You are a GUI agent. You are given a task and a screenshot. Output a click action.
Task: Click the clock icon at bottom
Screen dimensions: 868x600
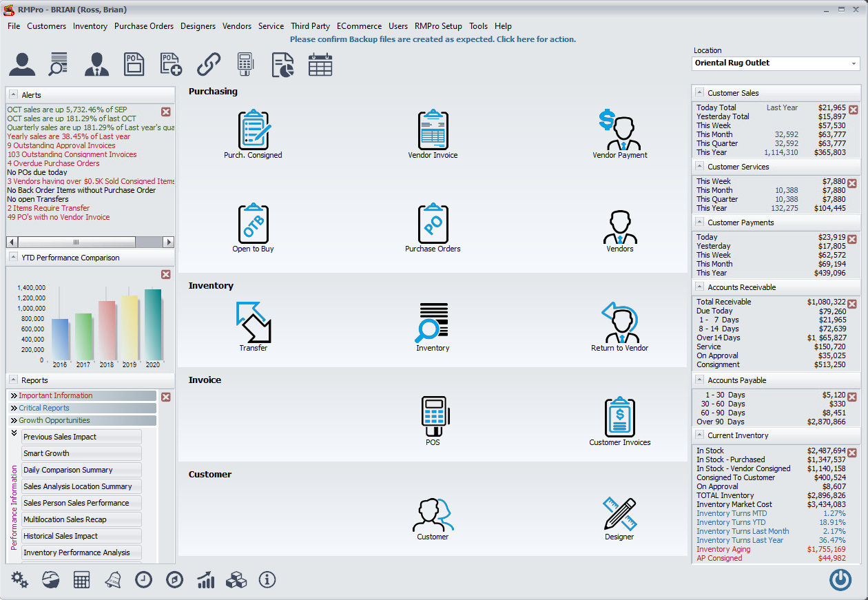coord(143,580)
